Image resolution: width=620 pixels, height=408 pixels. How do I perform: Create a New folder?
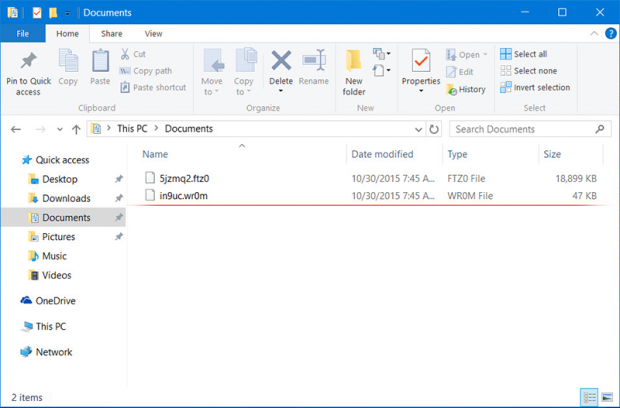pos(354,73)
